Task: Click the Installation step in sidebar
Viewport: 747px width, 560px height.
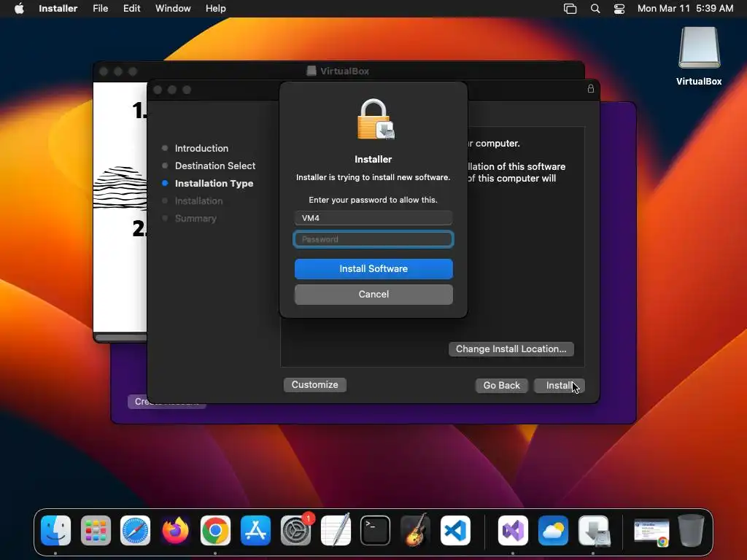Action: point(198,201)
